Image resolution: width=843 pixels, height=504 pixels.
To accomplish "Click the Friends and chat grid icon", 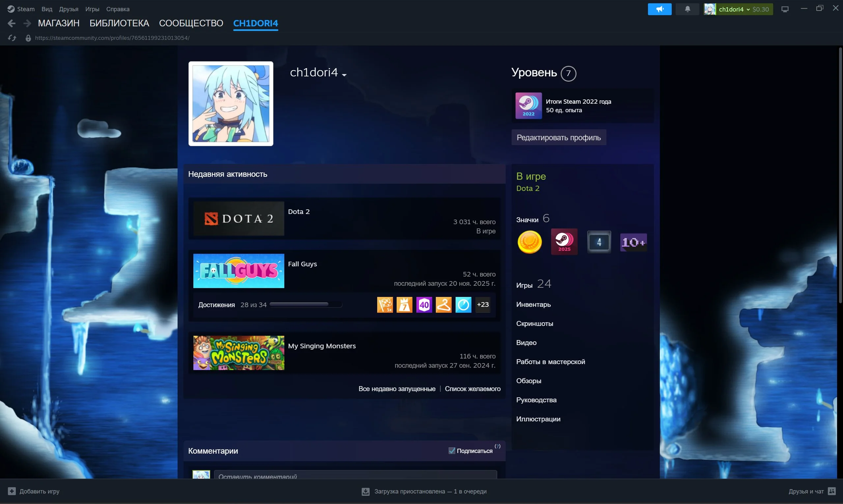I will (831, 491).
